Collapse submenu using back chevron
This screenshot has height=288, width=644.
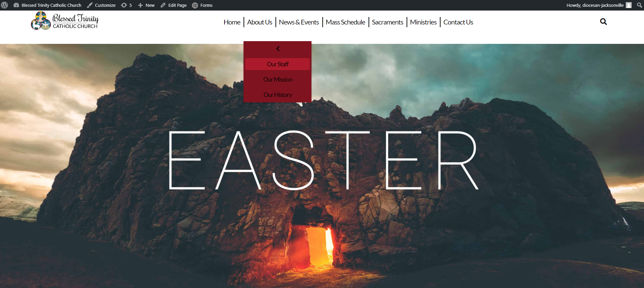pos(278,49)
